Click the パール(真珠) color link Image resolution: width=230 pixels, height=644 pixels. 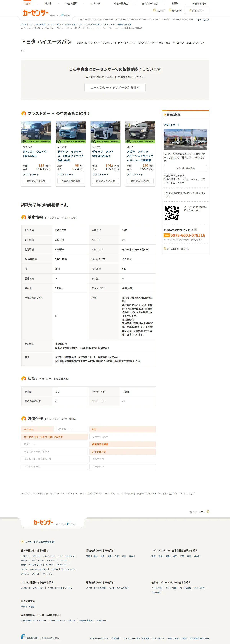pyautogui.click(x=185, y=588)
